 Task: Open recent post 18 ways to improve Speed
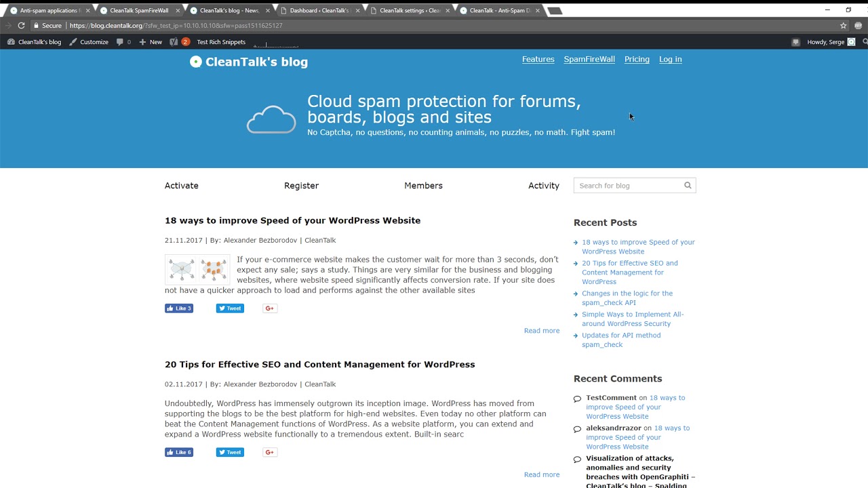click(x=638, y=247)
